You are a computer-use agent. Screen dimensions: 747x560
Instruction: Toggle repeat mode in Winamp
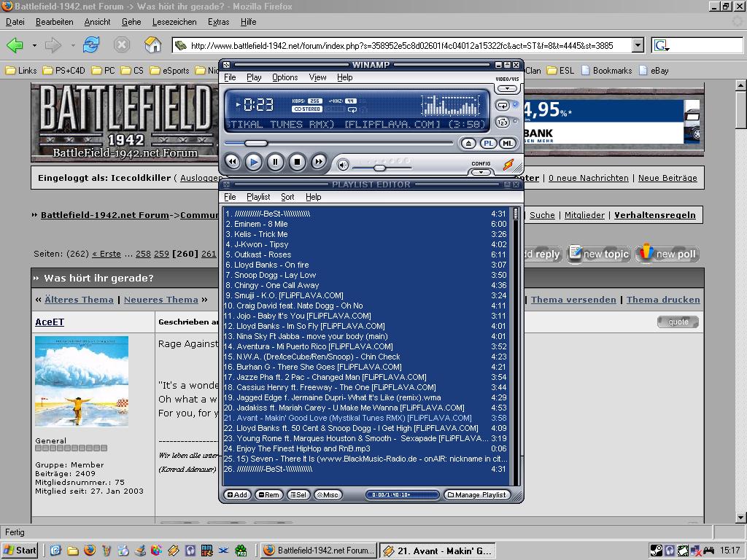[502, 105]
